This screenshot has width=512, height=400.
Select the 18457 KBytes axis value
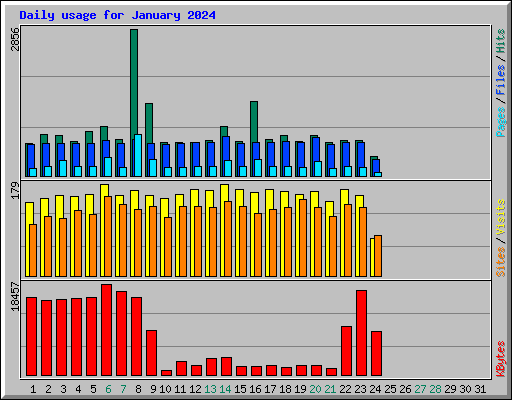15,296
